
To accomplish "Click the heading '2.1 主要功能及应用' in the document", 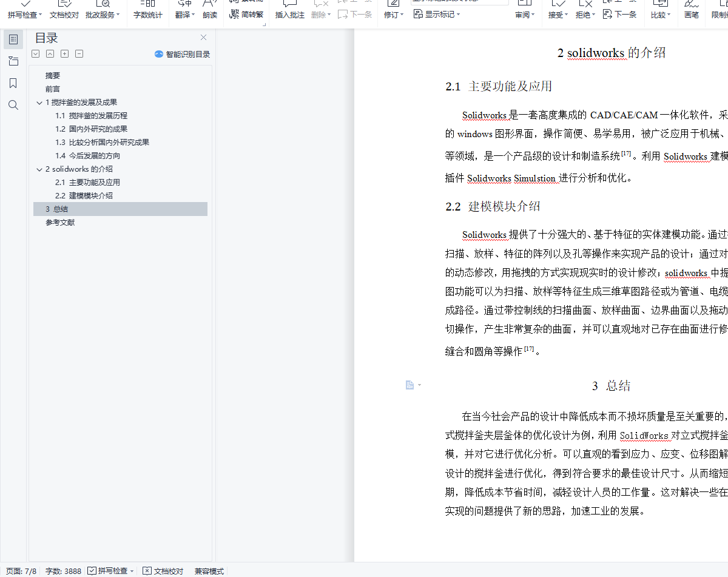I will click(x=499, y=86).
